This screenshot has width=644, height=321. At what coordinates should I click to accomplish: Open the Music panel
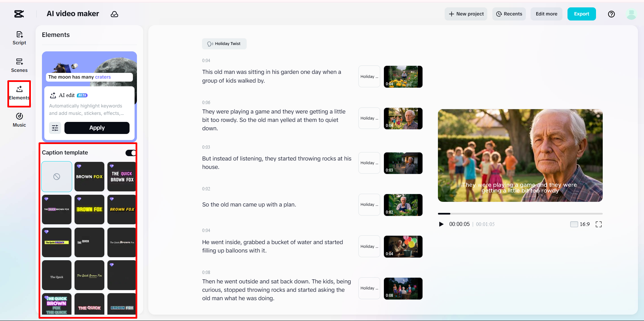click(19, 120)
